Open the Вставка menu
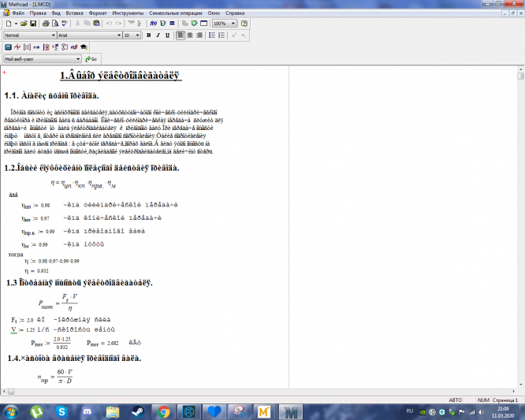This screenshot has height=420, width=525. click(x=74, y=13)
